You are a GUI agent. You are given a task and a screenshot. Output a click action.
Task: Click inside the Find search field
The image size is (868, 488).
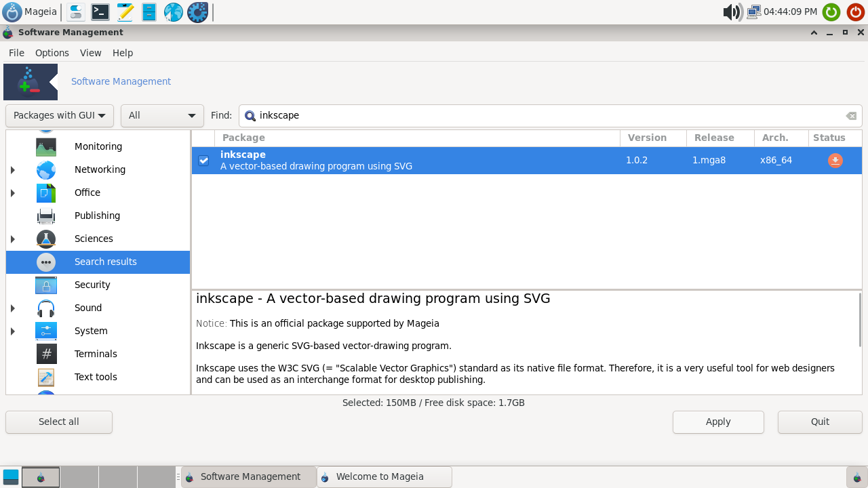(x=550, y=116)
